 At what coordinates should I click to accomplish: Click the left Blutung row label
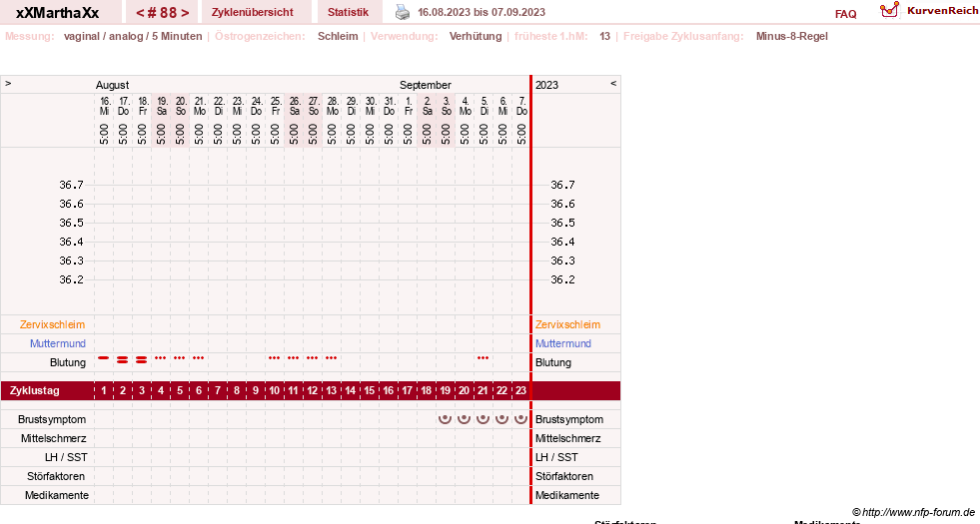[68, 362]
